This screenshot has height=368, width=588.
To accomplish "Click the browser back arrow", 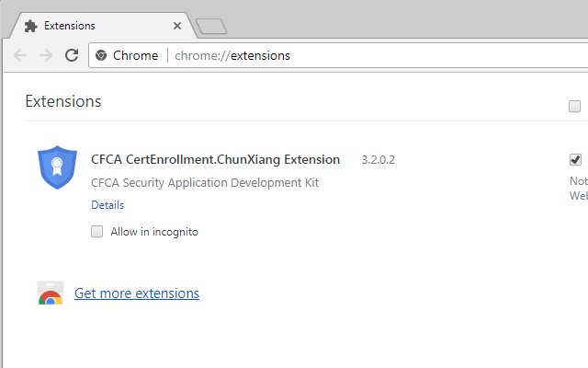I will tap(20, 55).
